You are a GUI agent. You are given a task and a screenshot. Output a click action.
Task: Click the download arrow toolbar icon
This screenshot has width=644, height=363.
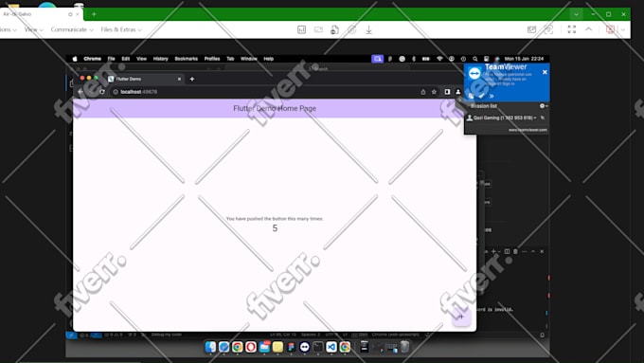coord(368,29)
